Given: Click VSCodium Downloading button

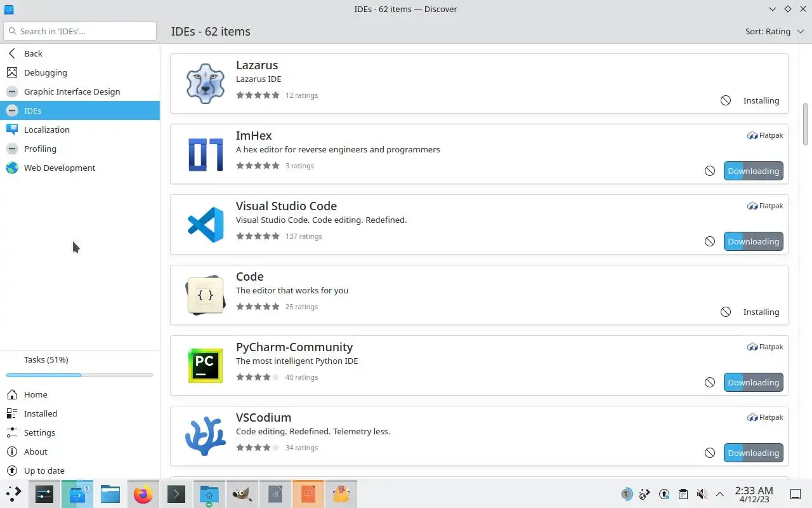Looking at the screenshot, I should pyautogui.click(x=753, y=453).
